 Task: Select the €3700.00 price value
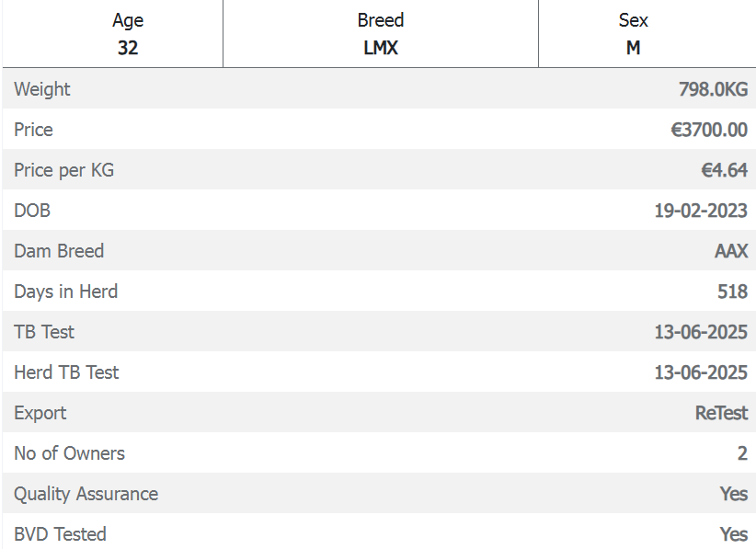click(x=709, y=130)
